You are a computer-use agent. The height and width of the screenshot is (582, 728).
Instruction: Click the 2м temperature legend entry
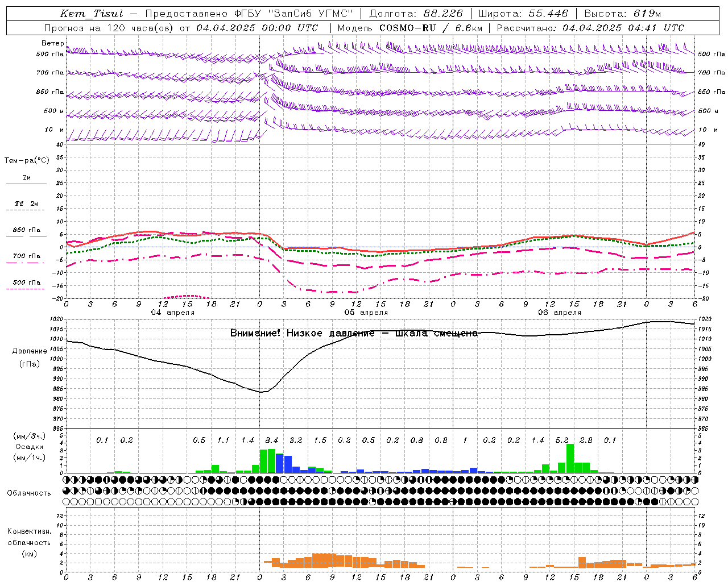(27, 178)
